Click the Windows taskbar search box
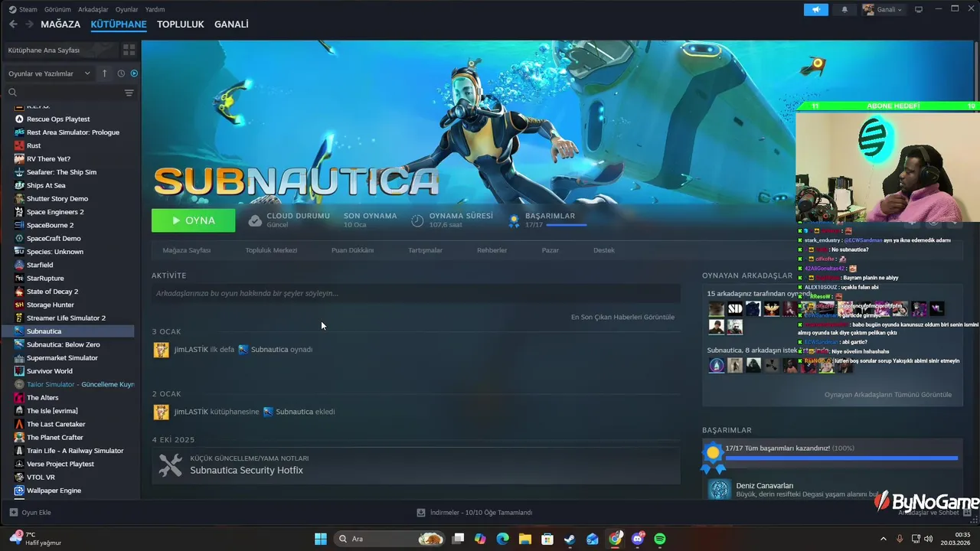Image resolution: width=980 pixels, height=551 pixels. coord(390,539)
